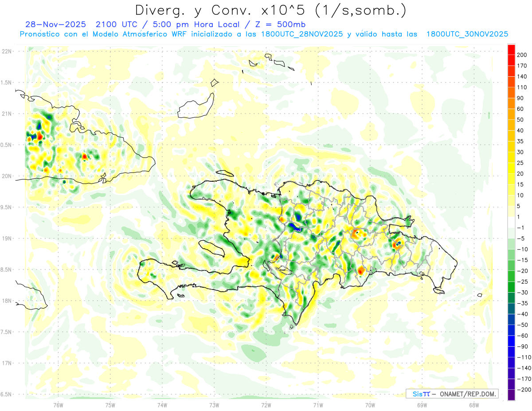Click the color bar value '-10'

tap(522, 249)
